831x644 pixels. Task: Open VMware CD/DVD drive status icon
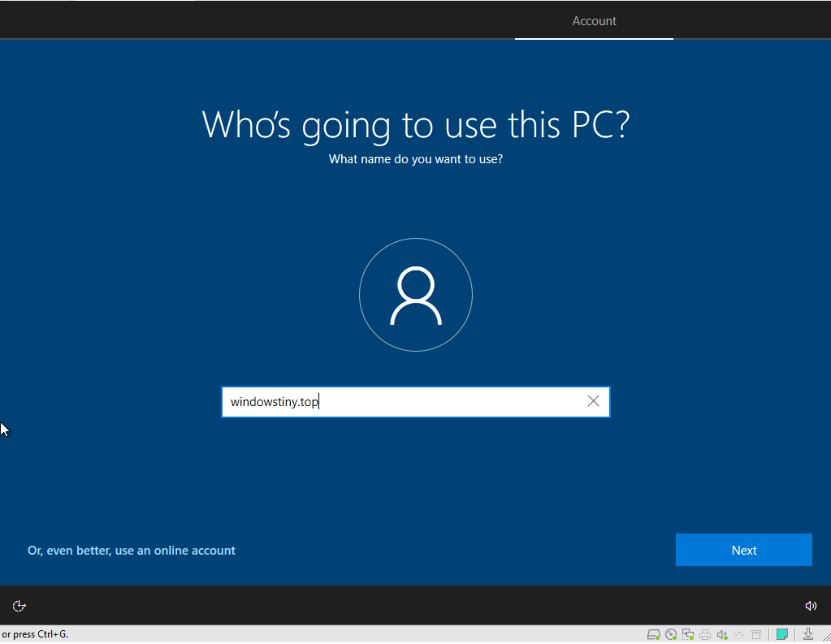(x=671, y=634)
